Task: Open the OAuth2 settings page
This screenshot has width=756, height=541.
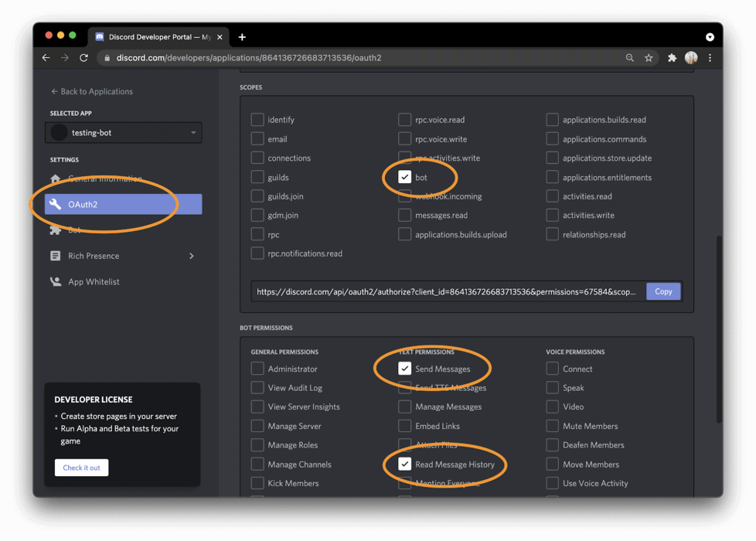Action: tap(124, 205)
